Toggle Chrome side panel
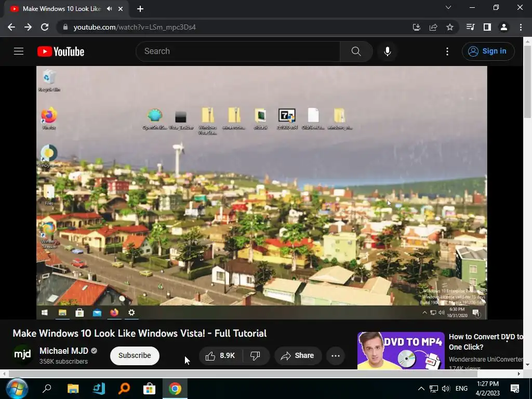 point(487,27)
